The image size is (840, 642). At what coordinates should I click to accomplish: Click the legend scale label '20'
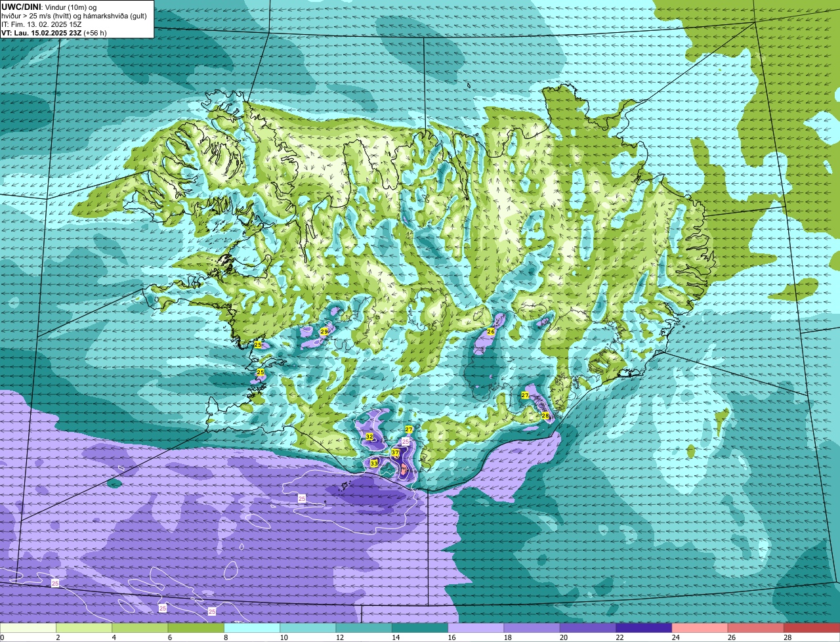(x=563, y=637)
